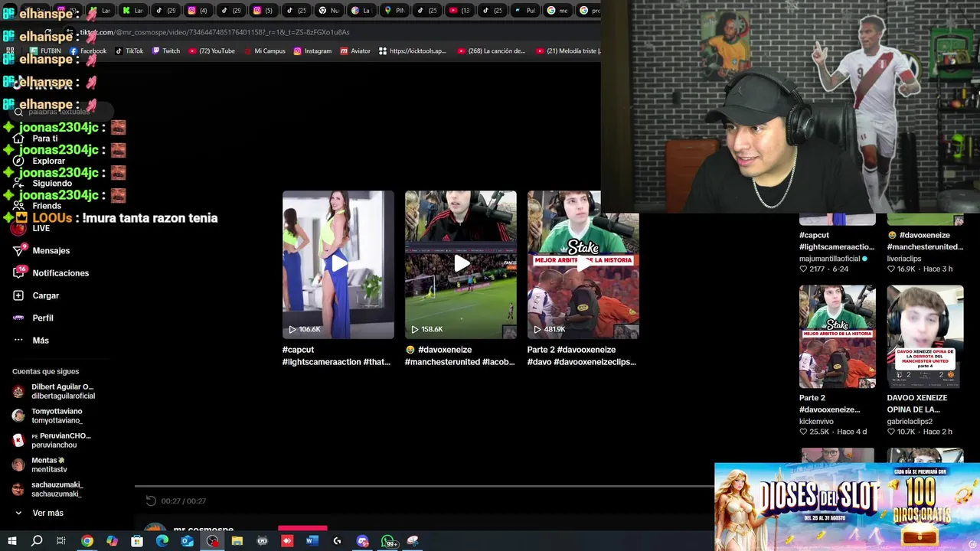This screenshot has width=980, height=551.
Task: Click the replay icon beside 00:27
Action: point(151,500)
